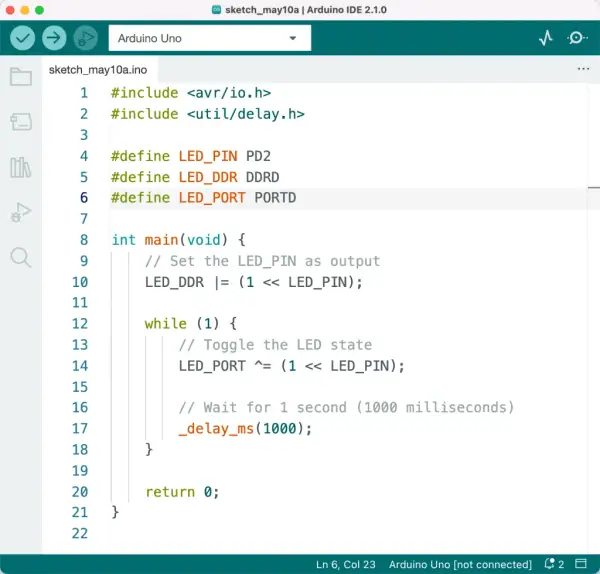Image resolution: width=600 pixels, height=574 pixels.
Task: Click the #define LED_DDR DDRD line
Action: point(195,177)
